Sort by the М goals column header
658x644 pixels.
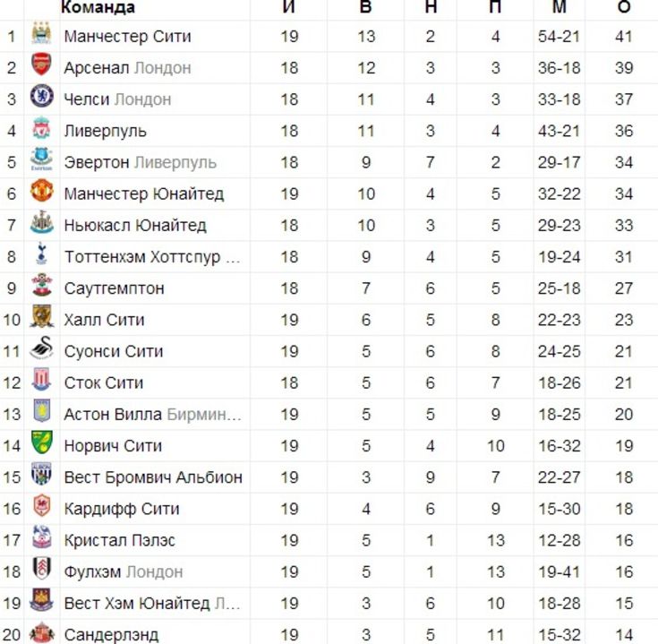pos(559,6)
